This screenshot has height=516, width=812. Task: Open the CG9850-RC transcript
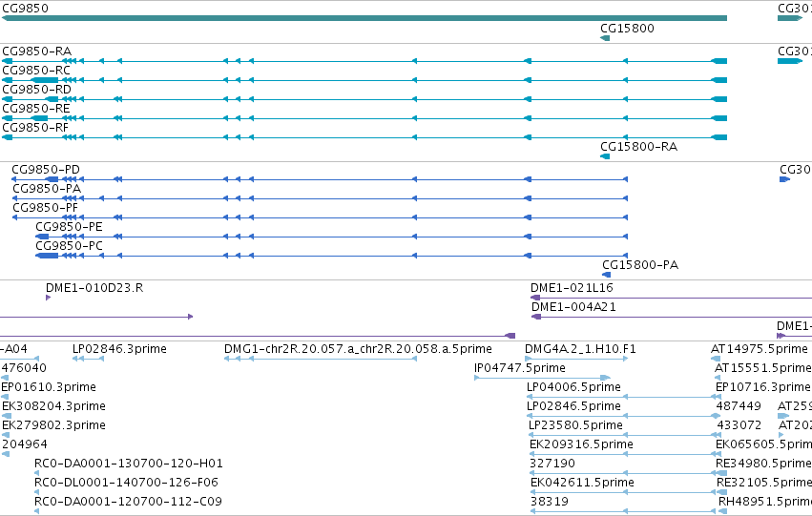coord(36,71)
